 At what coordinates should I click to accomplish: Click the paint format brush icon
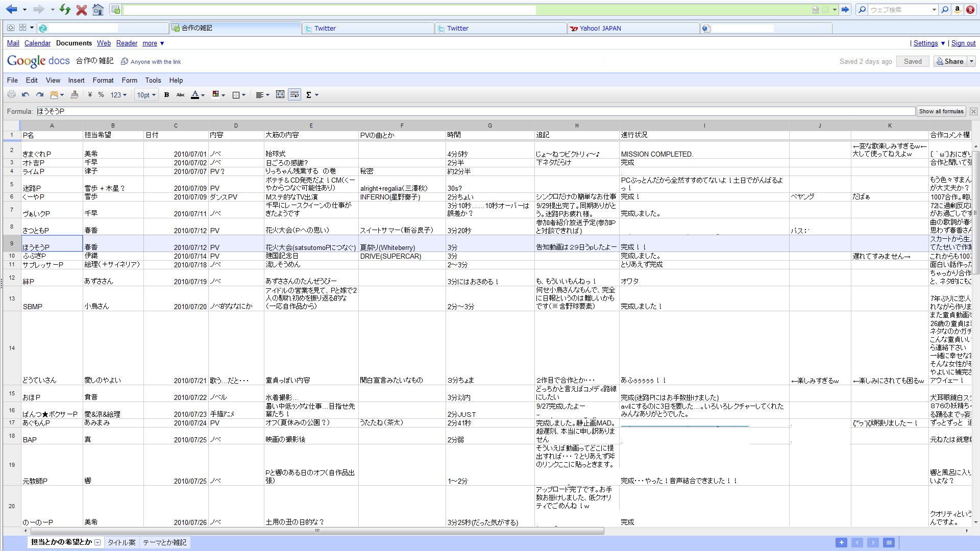pos(75,95)
